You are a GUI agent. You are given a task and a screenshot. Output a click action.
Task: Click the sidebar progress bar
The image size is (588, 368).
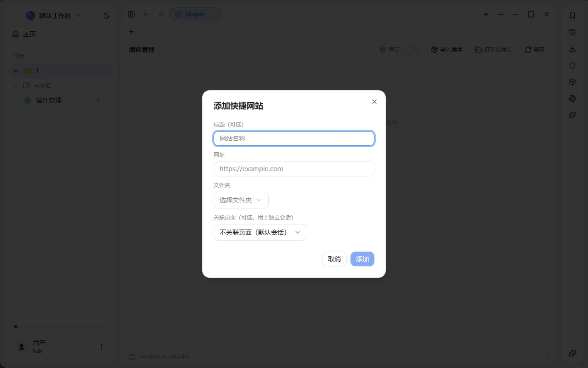tap(62, 327)
